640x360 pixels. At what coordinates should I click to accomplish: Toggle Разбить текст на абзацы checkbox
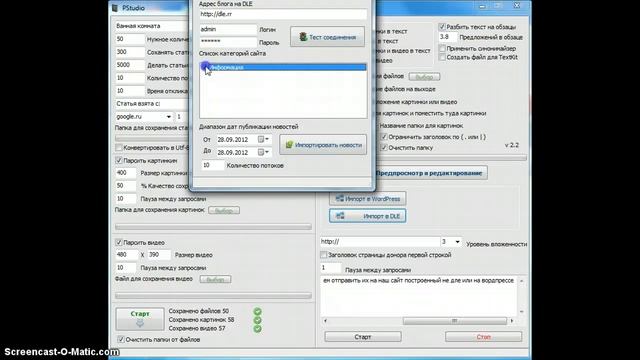(x=442, y=27)
